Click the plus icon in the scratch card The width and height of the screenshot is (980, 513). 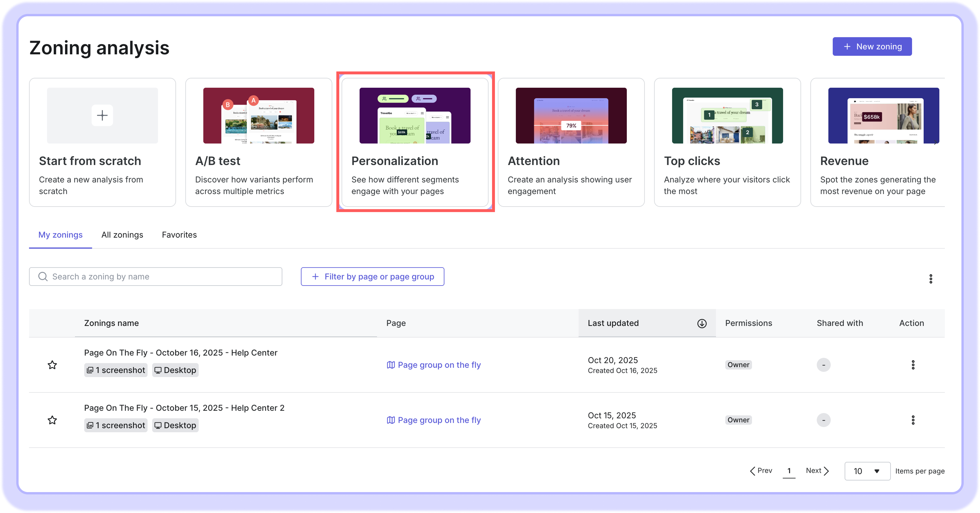[x=102, y=115]
